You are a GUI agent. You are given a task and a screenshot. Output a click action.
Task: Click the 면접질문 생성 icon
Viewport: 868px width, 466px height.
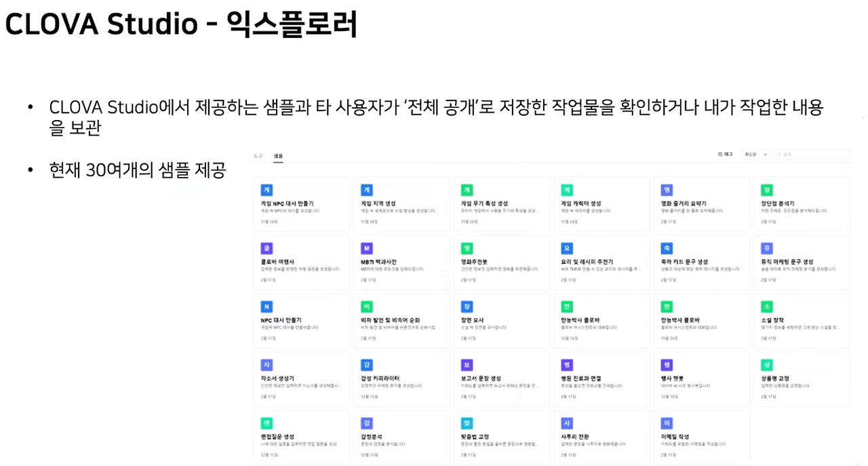click(x=267, y=423)
